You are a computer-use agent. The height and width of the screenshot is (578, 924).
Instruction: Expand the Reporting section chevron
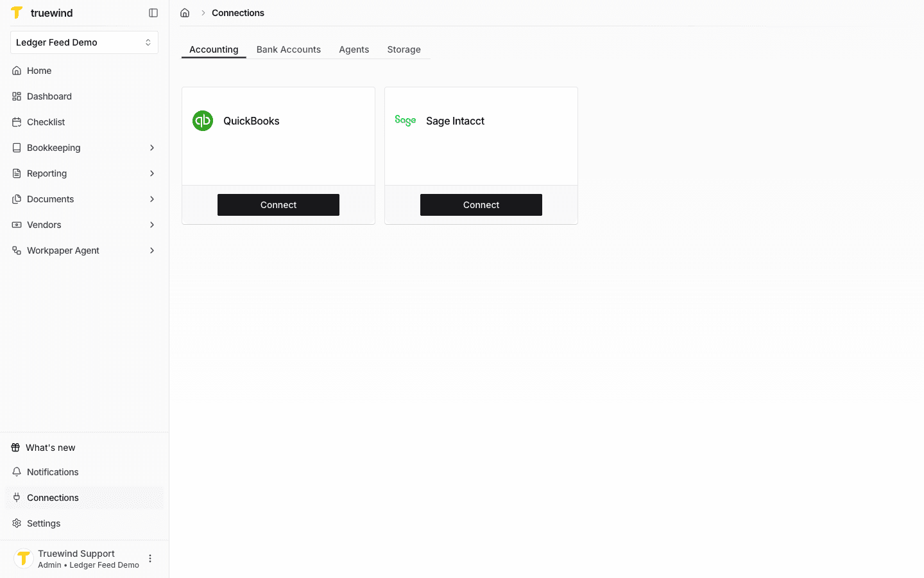152,173
